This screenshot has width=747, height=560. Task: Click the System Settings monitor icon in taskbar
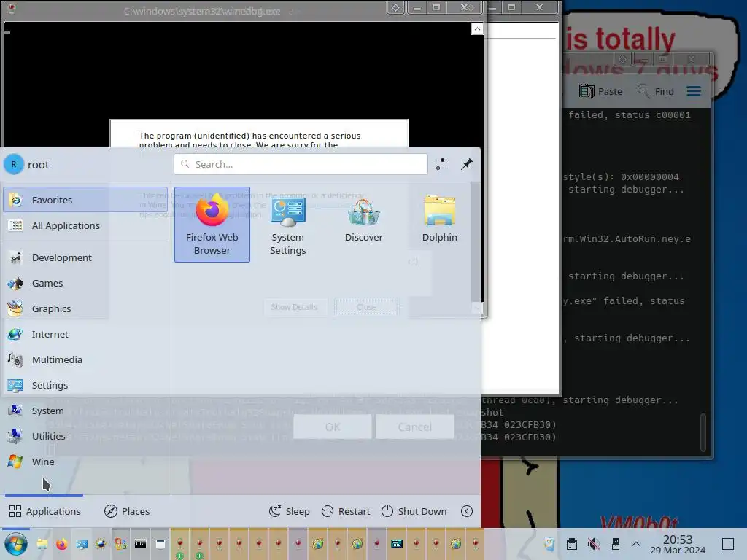[x=82, y=544]
